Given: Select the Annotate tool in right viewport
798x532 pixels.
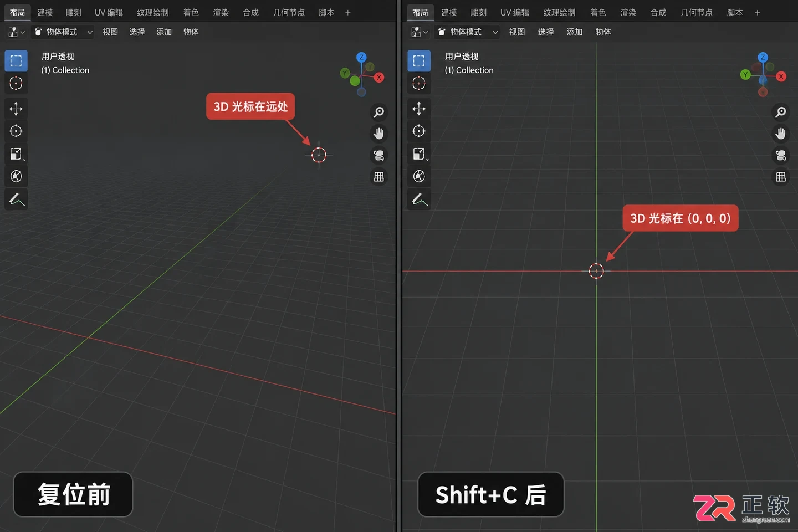Looking at the screenshot, I should pos(419,199).
